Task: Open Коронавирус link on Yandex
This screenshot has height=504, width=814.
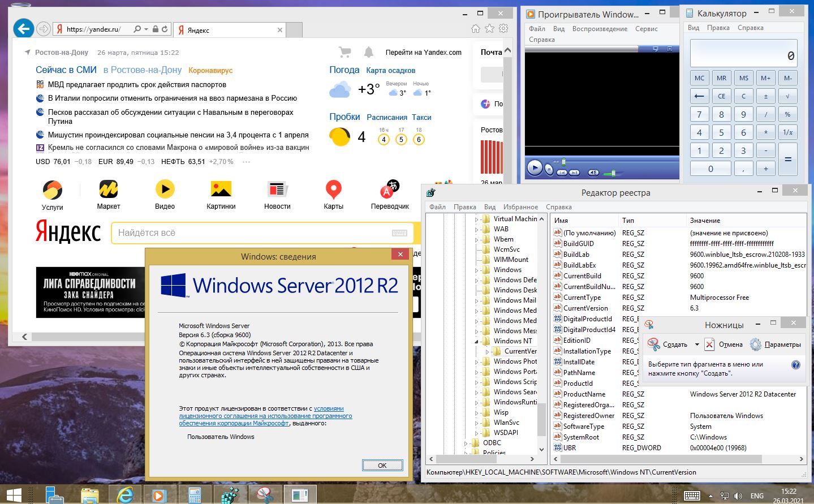Action: click(210, 71)
